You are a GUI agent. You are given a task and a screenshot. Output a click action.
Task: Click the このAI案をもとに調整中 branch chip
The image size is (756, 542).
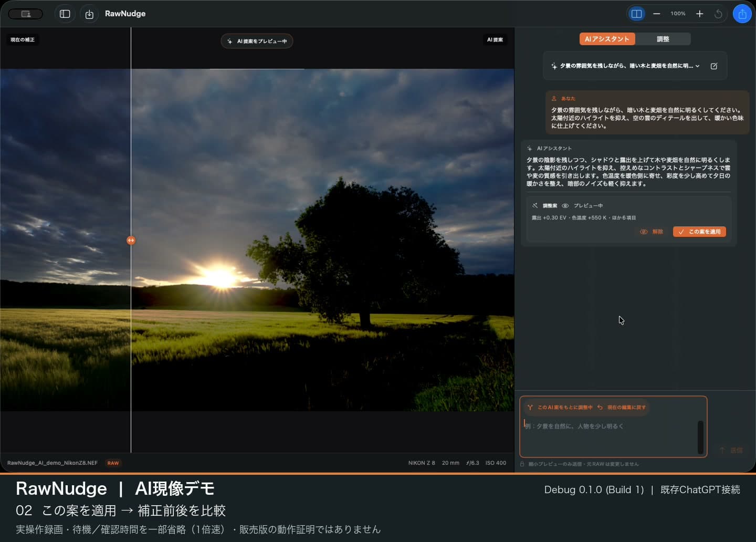560,407
